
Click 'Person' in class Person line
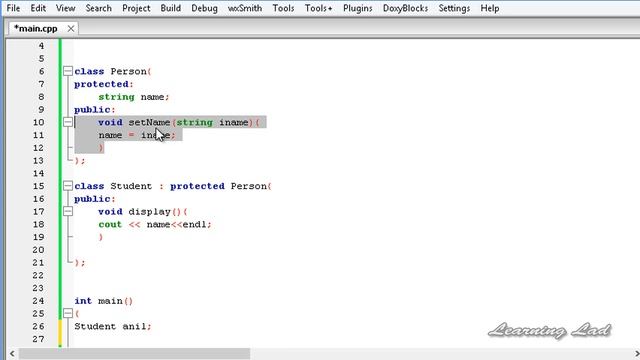[128, 71]
